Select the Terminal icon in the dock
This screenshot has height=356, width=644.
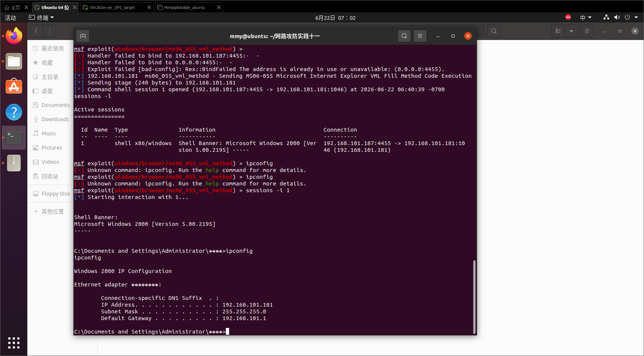(x=14, y=138)
